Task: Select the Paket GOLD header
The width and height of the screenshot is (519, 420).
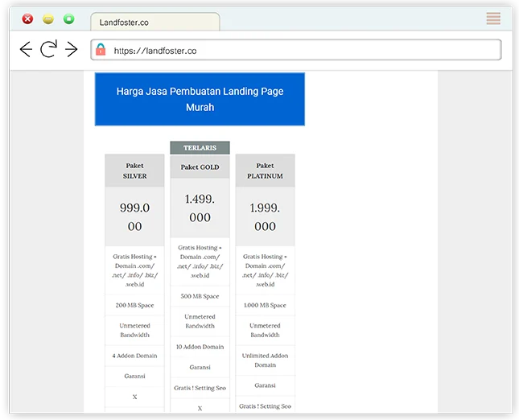Action: click(200, 167)
